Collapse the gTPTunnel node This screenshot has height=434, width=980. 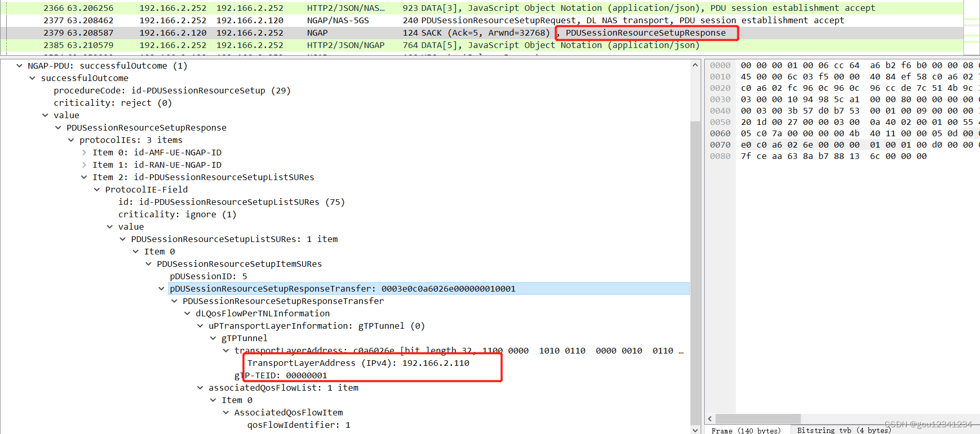click(x=213, y=338)
